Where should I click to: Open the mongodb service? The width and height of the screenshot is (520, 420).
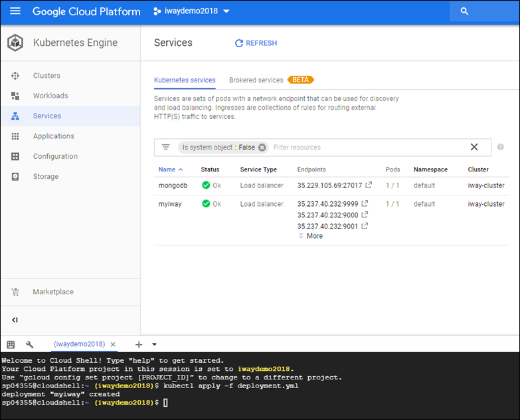(x=173, y=185)
